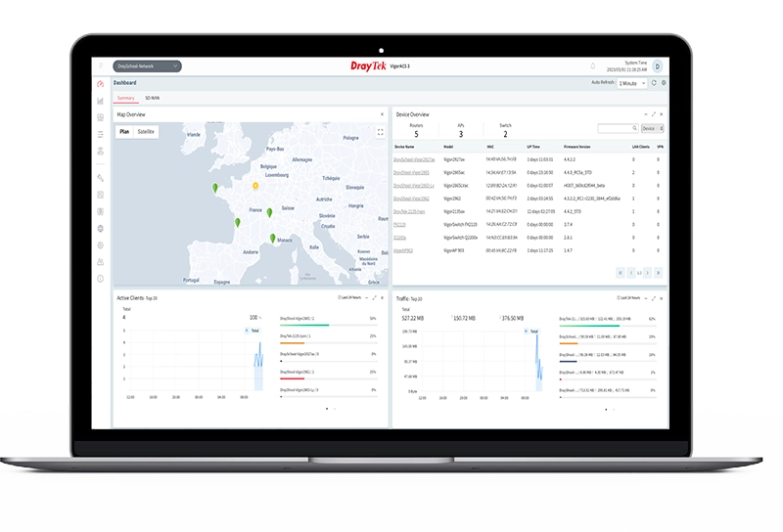Viewport: 783px width, 532px height.
Task: Click the green 62% traffic bar
Action: pyautogui.click(x=589, y=326)
